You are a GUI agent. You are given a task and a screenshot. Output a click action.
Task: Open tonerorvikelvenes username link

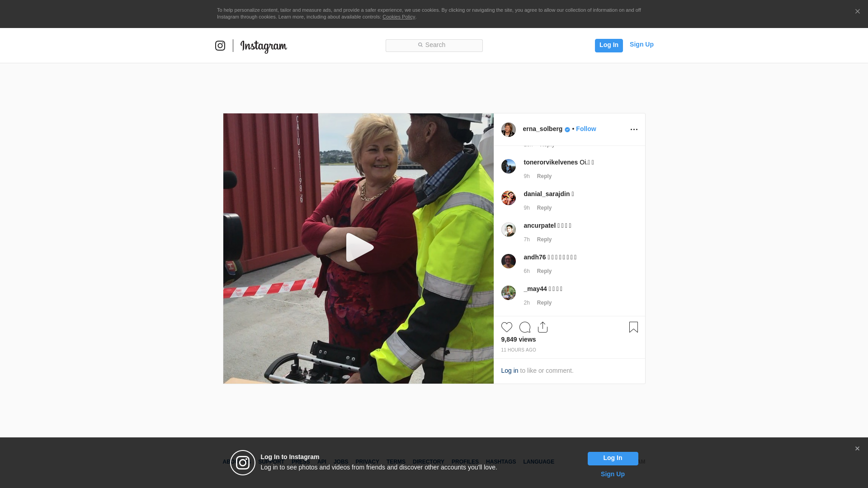551,162
